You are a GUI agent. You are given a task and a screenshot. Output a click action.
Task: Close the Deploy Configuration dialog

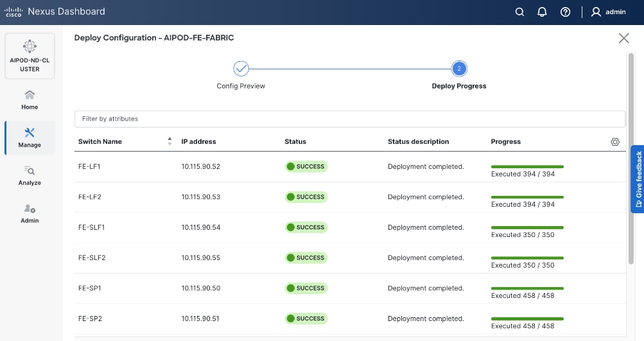(x=623, y=39)
